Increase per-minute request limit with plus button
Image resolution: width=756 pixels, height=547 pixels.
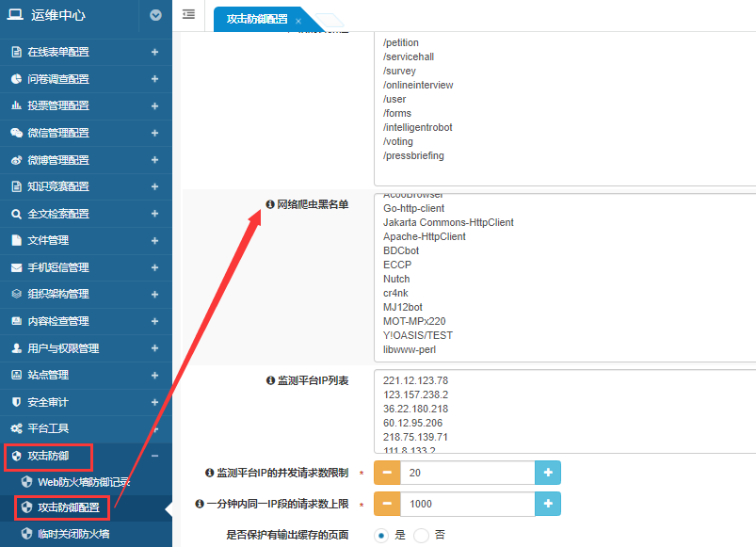click(548, 504)
